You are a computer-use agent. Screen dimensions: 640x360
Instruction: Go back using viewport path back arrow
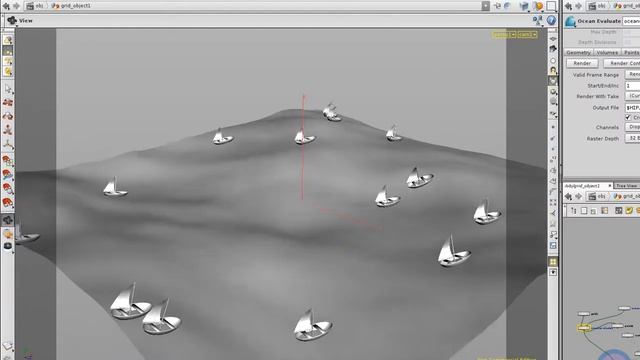point(7,6)
